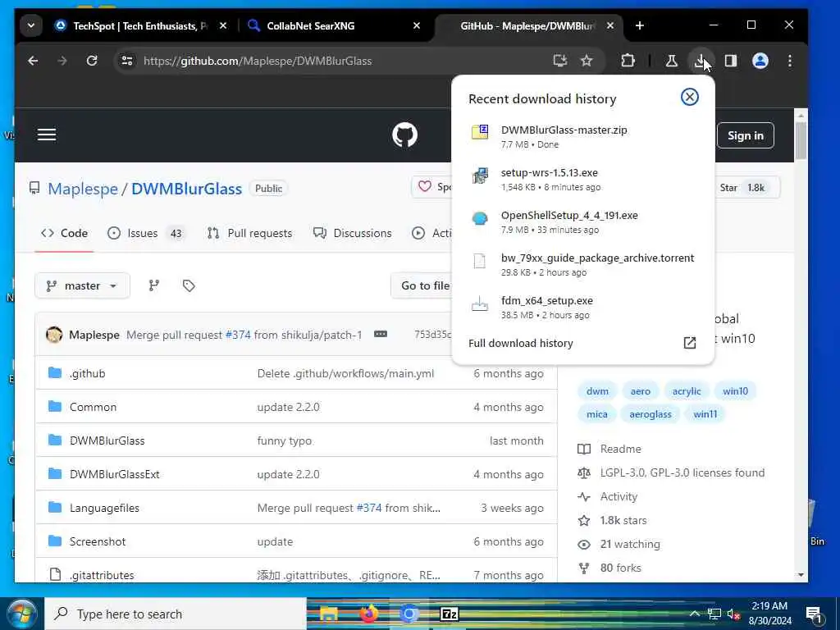
Task: Bookmark this page with the star icon
Action: 587,61
